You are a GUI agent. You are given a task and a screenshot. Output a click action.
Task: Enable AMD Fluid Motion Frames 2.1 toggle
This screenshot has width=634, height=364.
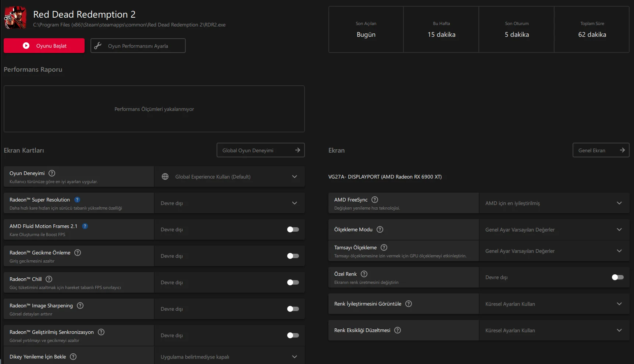293,229
